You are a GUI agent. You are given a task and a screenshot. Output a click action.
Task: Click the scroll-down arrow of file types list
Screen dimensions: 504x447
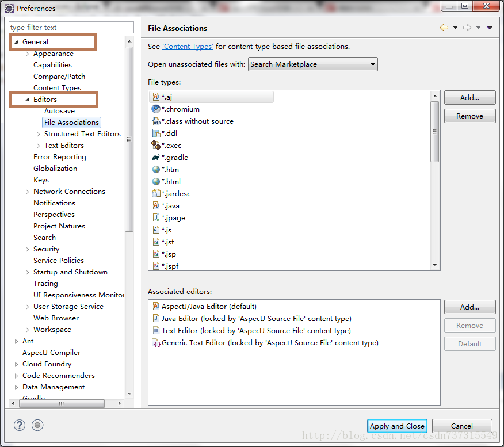coord(435,265)
